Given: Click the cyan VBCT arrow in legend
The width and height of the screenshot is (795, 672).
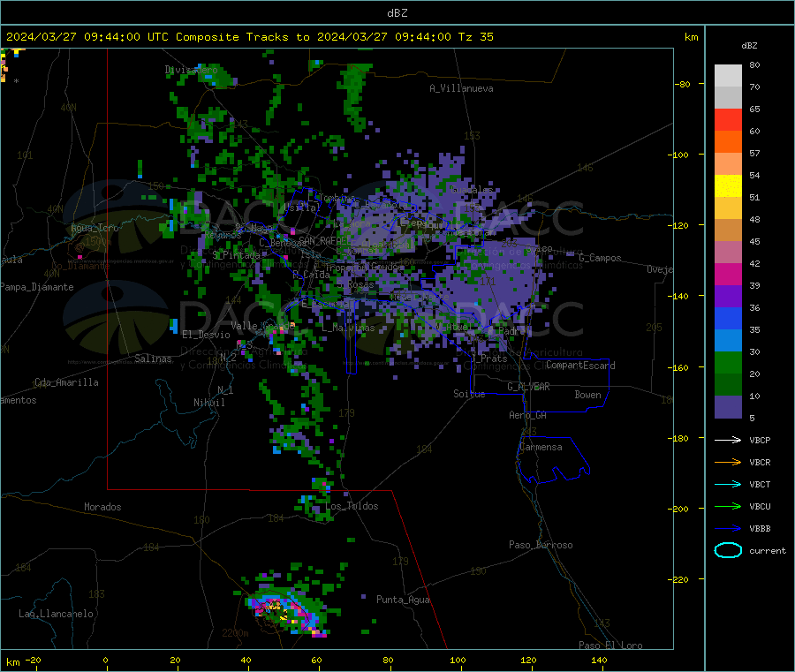Looking at the screenshot, I should (728, 484).
